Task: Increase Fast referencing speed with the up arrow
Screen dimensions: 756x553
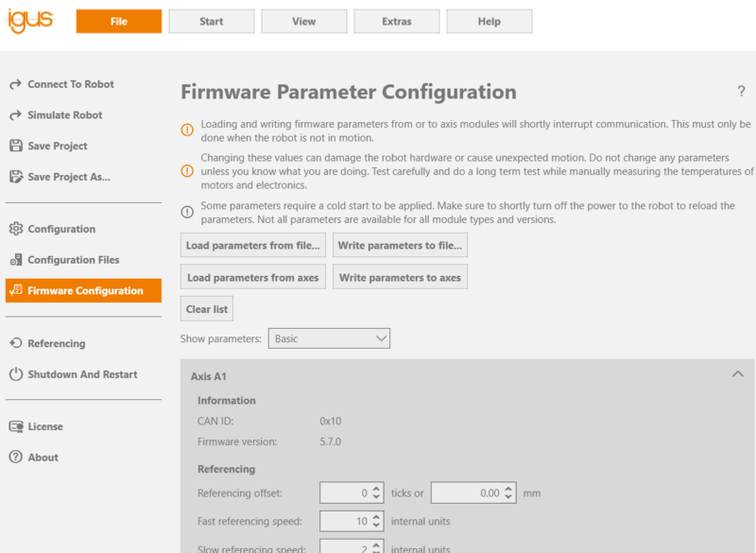Action: click(x=376, y=517)
